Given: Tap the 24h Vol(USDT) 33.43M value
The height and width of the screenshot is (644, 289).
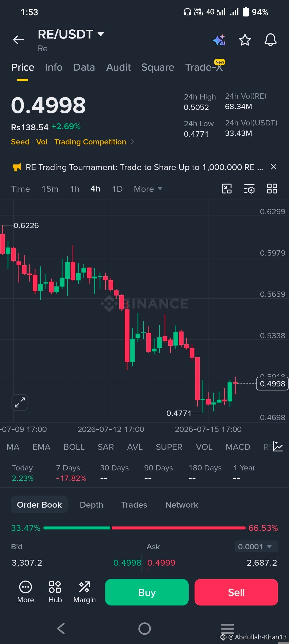Looking at the screenshot, I should (x=238, y=133).
